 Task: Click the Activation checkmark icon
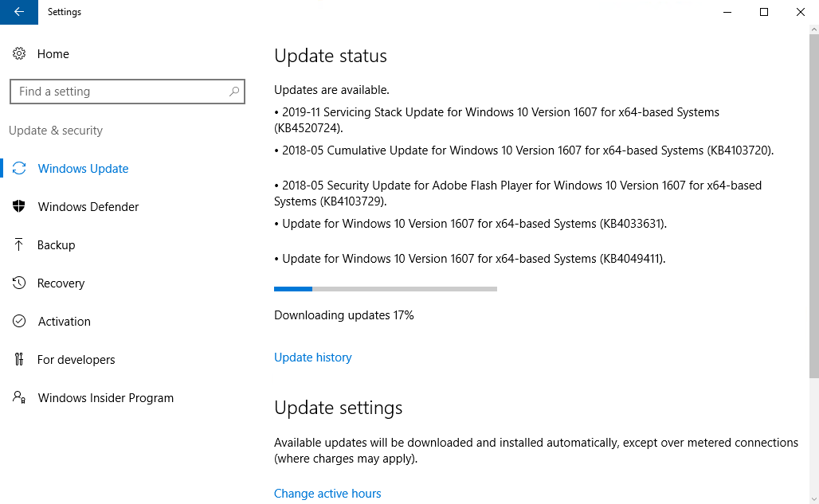click(19, 322)
